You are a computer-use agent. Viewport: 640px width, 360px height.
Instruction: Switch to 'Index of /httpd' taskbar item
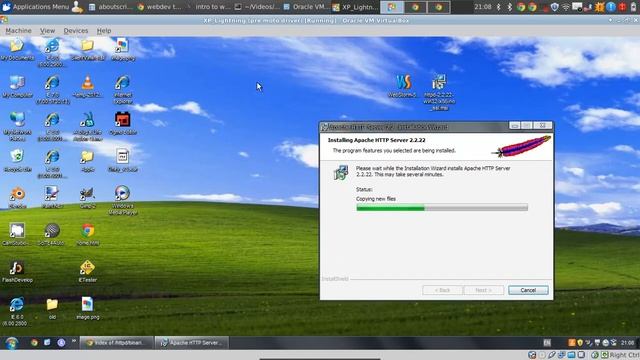116,342
